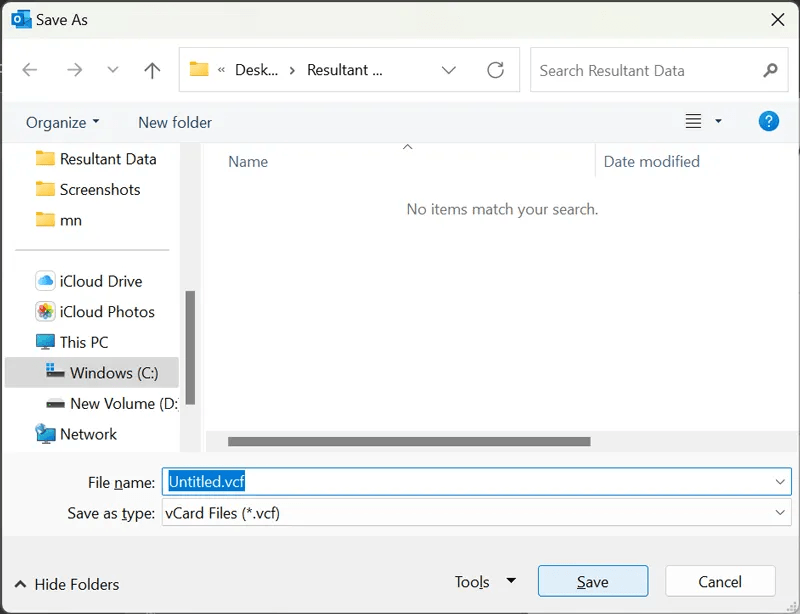The image size is (800, 614).
Task: Click the Back navigation arrow
Action: (x=30, y=70)
